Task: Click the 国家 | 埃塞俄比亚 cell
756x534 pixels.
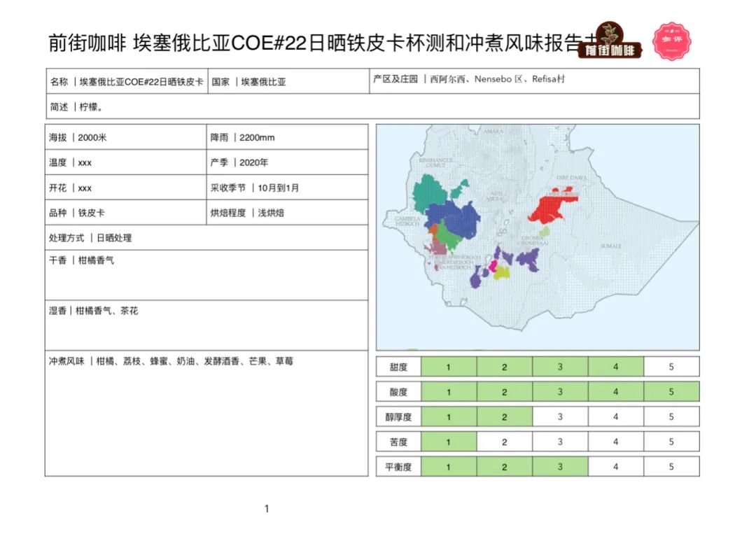Action: pos(288,81)
